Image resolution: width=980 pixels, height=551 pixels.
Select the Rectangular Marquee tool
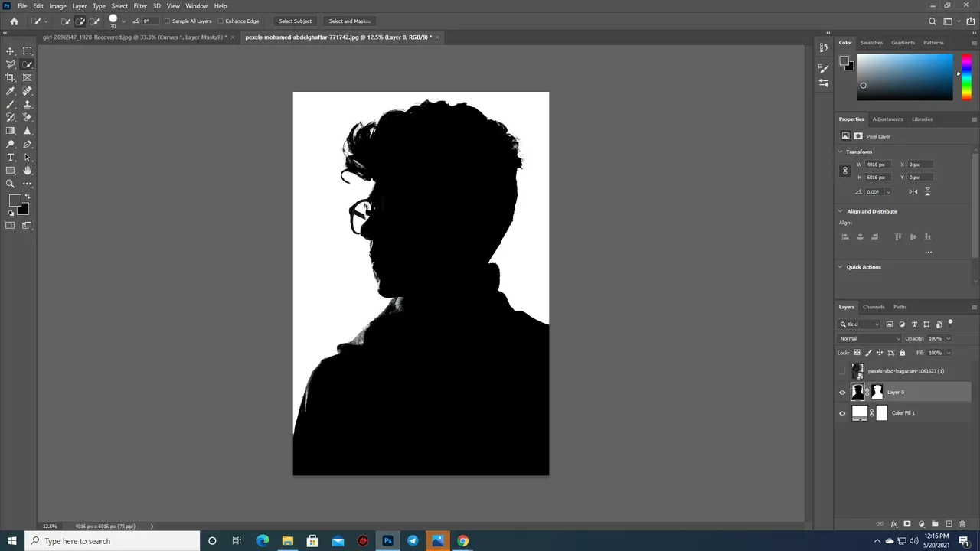coord(28,51)
